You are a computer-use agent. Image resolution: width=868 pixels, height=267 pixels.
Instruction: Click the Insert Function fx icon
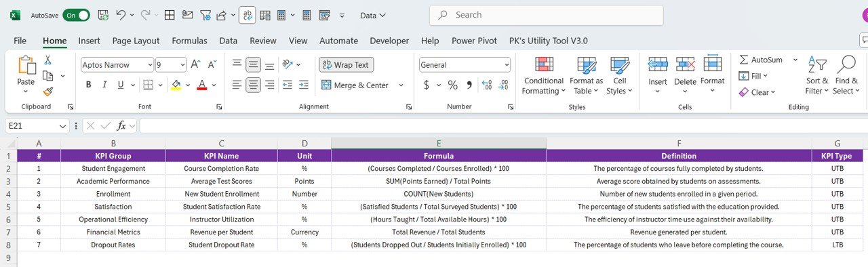[122, 125]
